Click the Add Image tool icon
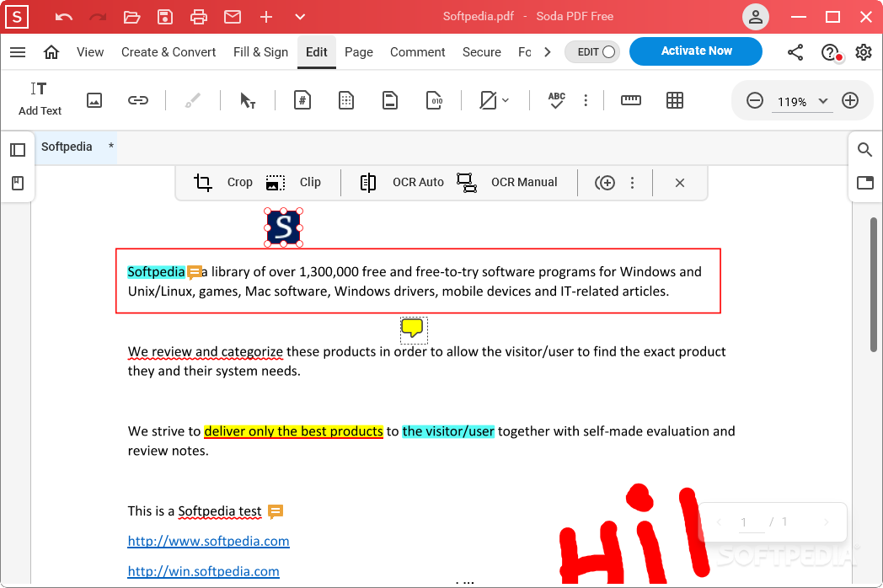Screen dimensions: 883x588 94,100
